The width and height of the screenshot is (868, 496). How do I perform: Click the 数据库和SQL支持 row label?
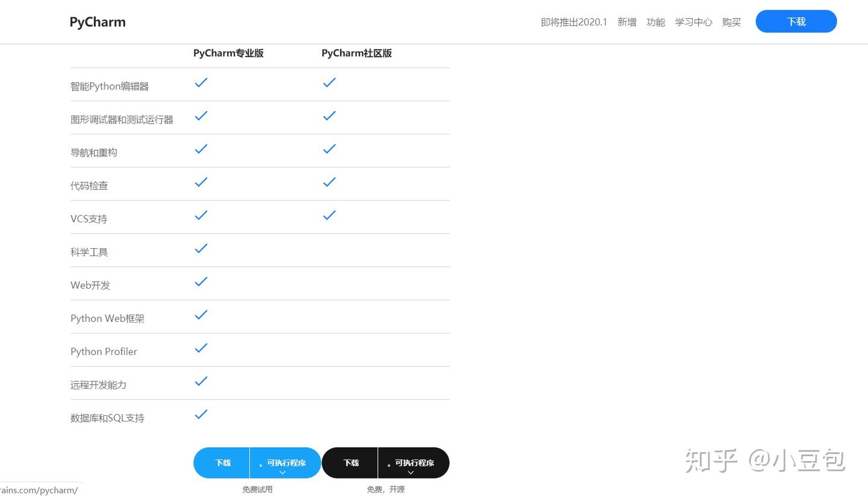[108, 418]
